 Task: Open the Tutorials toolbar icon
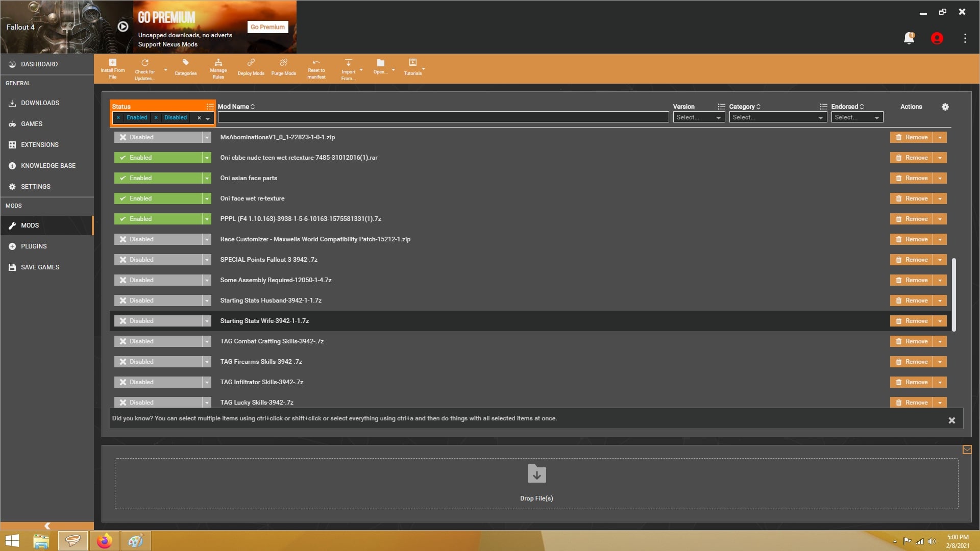coord(412,63)
